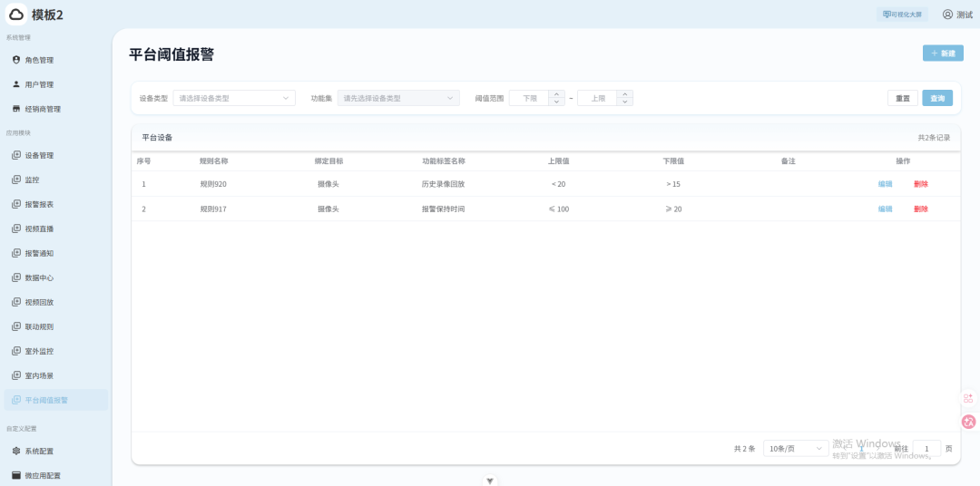Click the 角色管理 sidebar icon
The width and height of the screenshot is (980, 486).
(16, 60)
